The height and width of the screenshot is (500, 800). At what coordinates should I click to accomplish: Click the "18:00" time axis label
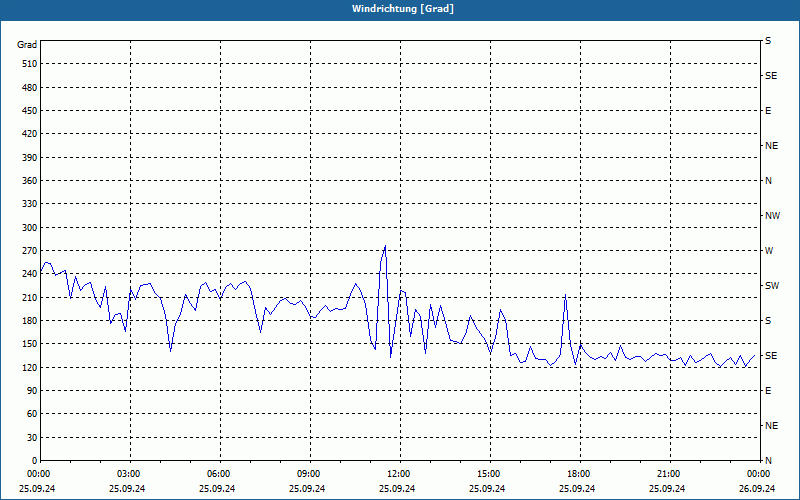pos(580,474)
